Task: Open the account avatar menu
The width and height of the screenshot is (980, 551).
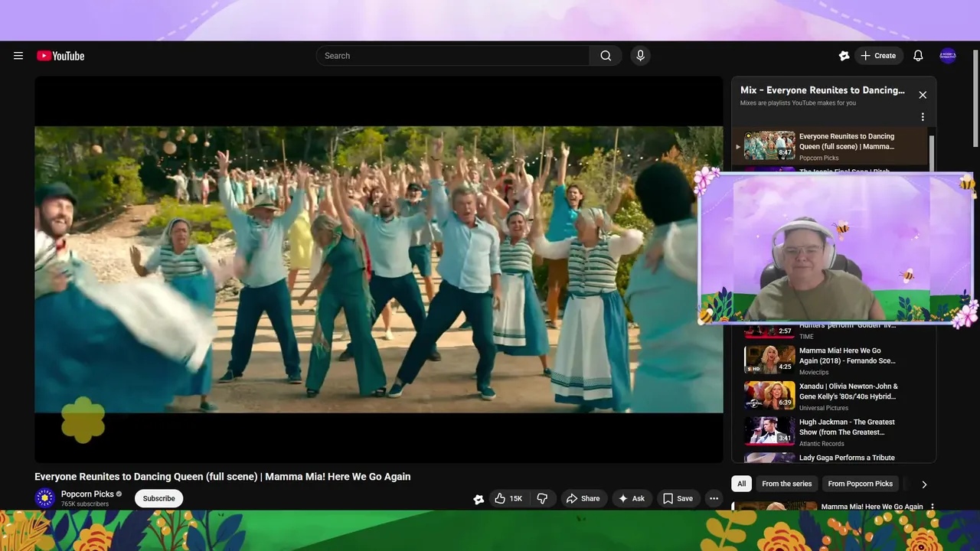Action: [x=948, y=56]
